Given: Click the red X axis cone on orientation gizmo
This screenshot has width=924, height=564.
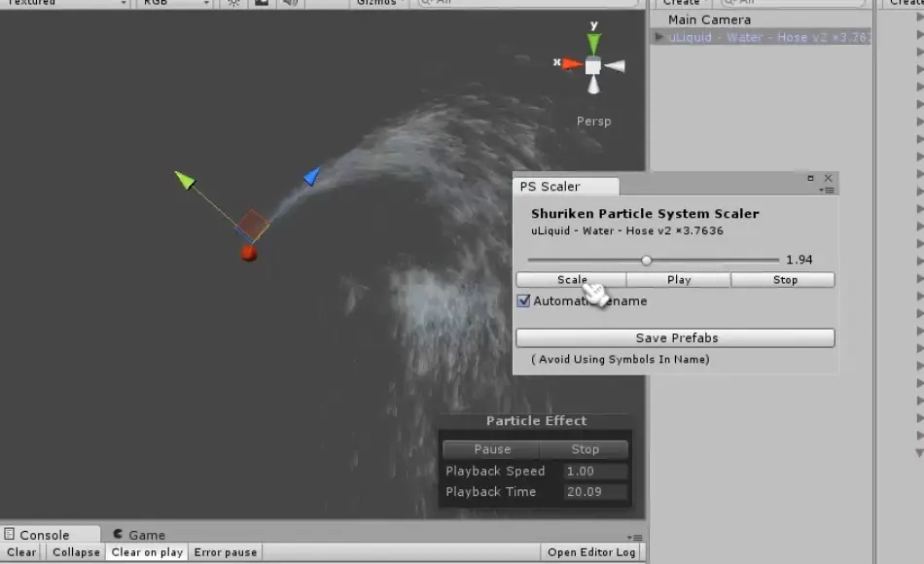Looking at the screenshot, I should [x=572, y=63].
